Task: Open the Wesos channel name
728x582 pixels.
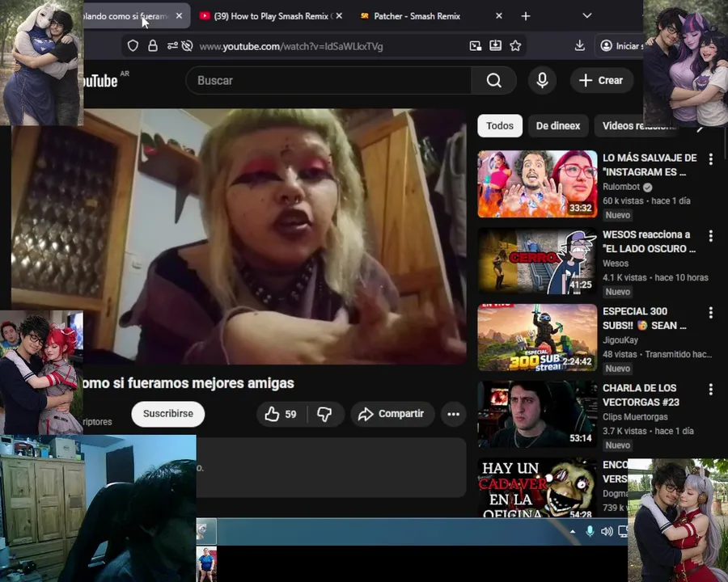Action: pos(616,264)
